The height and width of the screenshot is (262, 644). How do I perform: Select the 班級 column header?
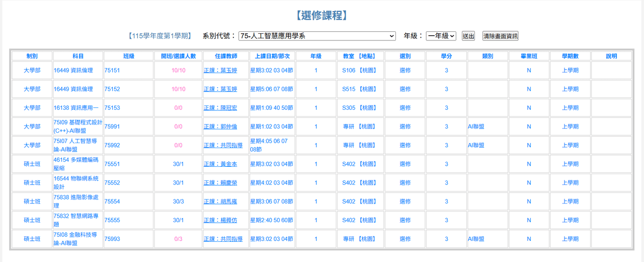129,56
